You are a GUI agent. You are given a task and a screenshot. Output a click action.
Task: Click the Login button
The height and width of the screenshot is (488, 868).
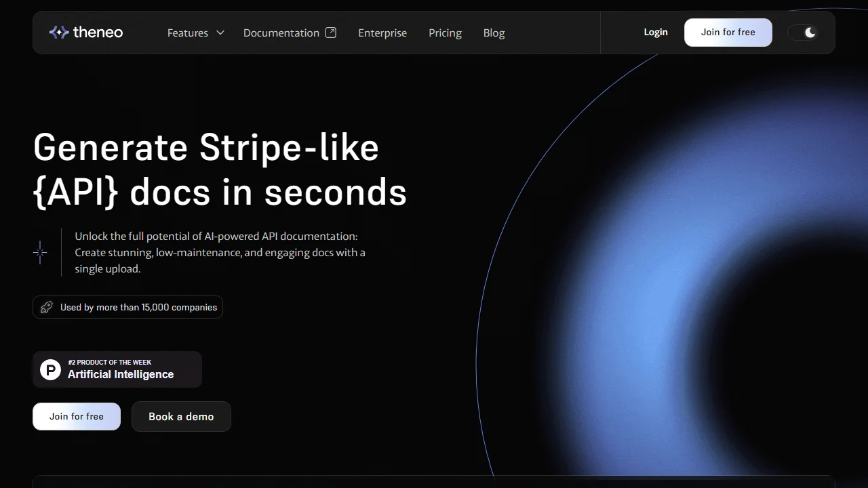pos(656,32)
